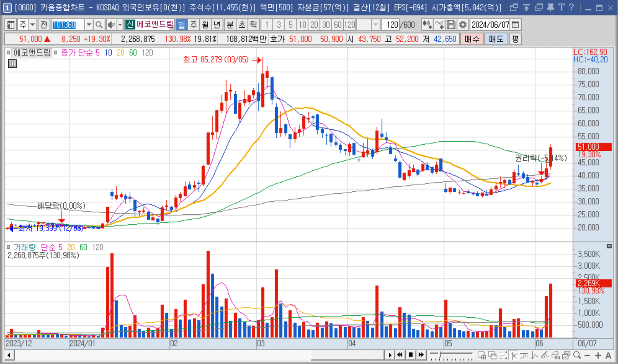This screenshot has width=618, height=364.
Task: Click the grid table icon under the chart title
Action: 12,64
